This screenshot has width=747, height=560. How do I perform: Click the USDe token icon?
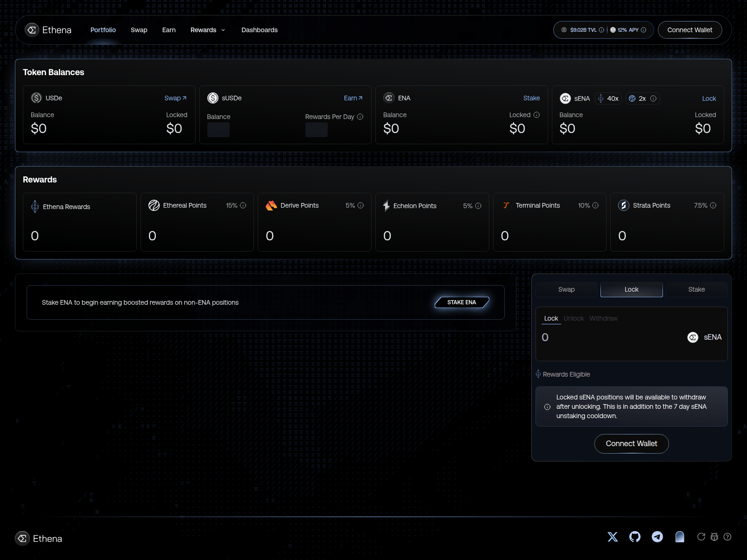[x=36, y=98]
